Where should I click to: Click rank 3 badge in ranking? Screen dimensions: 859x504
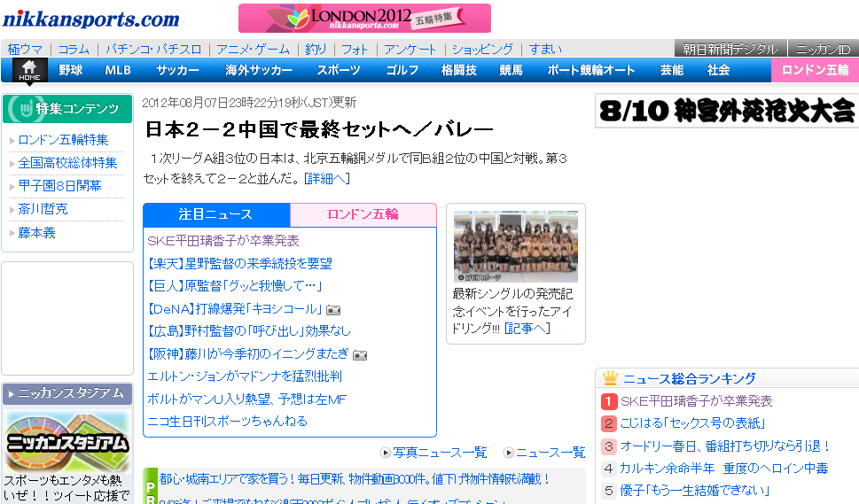[609, 446]
